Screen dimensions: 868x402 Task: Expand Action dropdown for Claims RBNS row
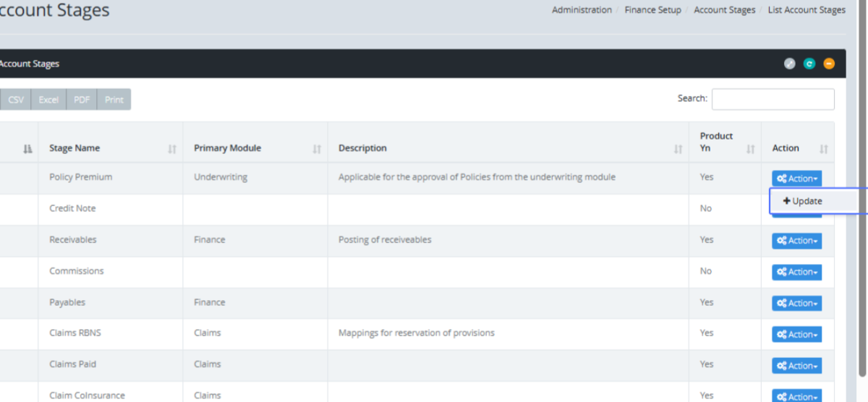click(x=796, y=334)
